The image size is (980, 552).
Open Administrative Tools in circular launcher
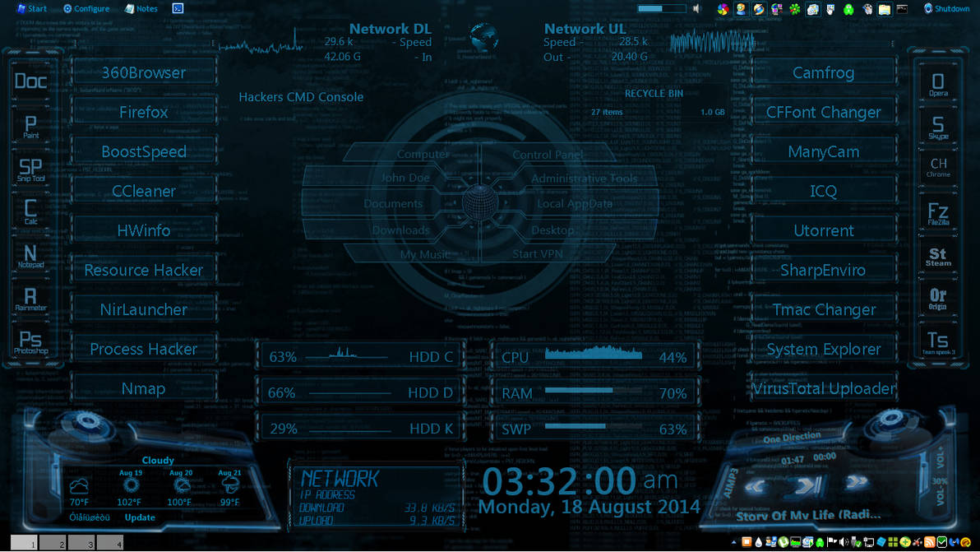(584, 179)
